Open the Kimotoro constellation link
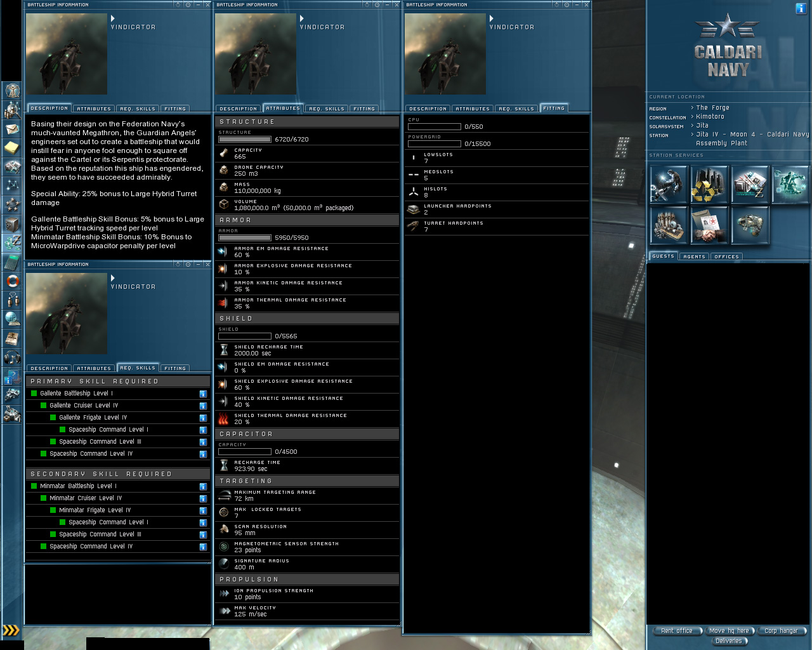 click(710, 117)
